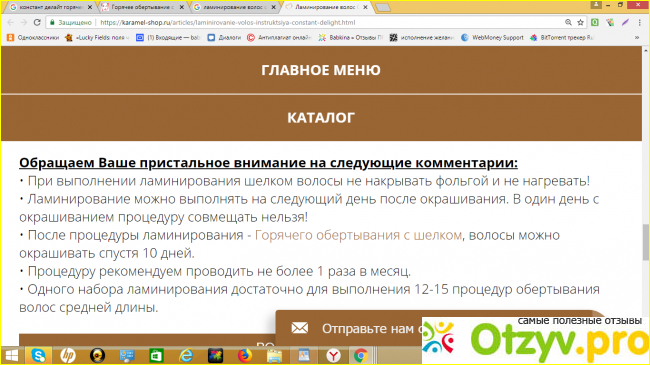Viewport: 650px width, 365px height.
Task: Open the WebMoney Support bookmark
Action: pyautogui.click(x=492, y=37)
